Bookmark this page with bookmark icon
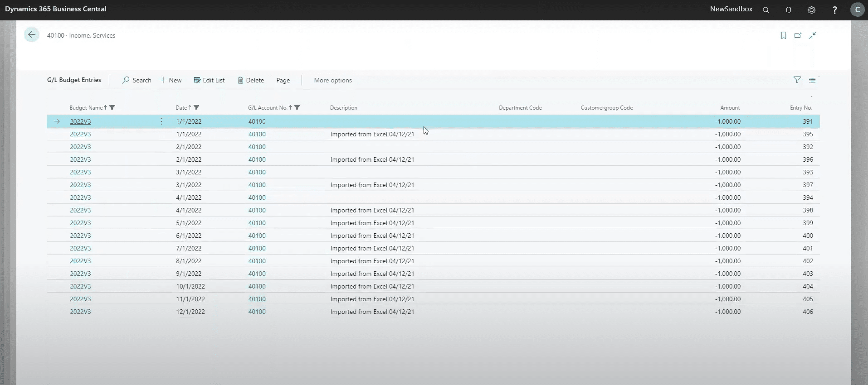The height and width of the screenshot is (385, 868). 783,35
